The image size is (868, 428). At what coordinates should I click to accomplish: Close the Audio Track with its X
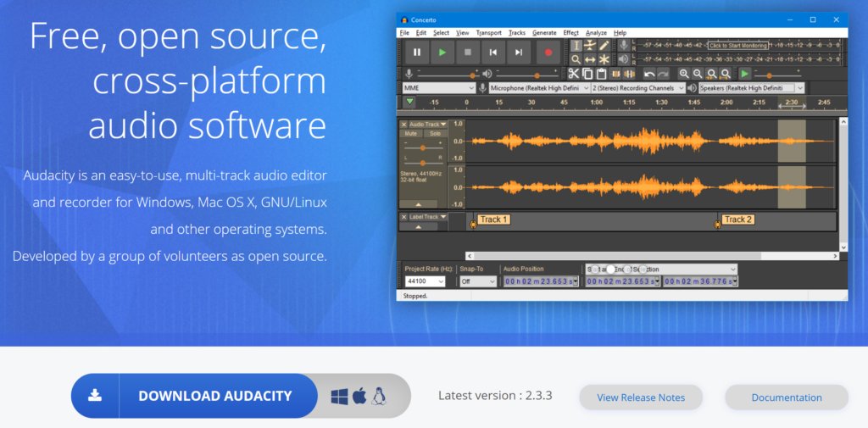coord(403,125)
